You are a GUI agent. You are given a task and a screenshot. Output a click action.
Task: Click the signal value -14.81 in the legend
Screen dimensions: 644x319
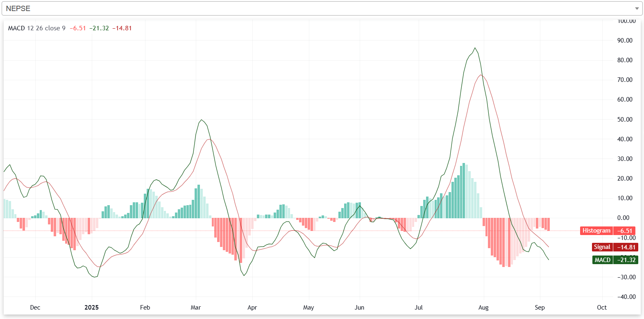122,28
